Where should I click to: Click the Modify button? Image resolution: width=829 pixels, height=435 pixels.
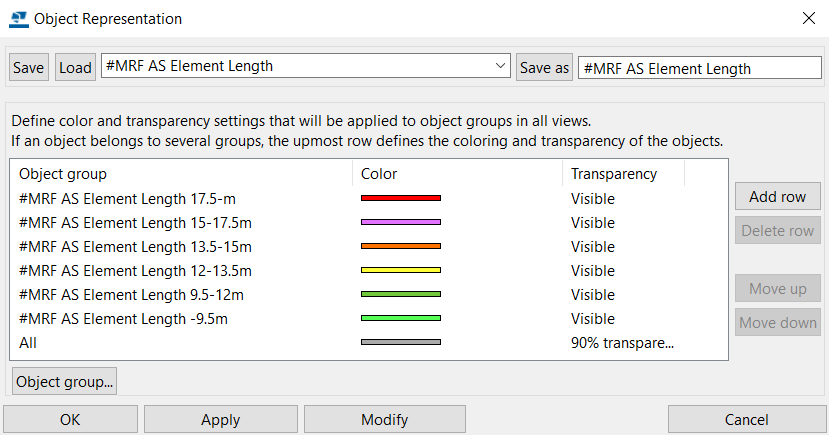tap(385, 420)
